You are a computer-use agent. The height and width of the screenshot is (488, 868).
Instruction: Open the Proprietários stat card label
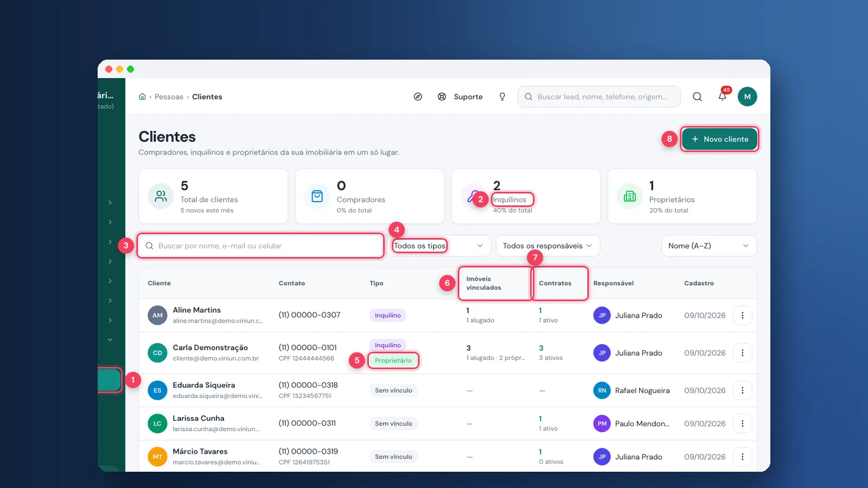672,200
